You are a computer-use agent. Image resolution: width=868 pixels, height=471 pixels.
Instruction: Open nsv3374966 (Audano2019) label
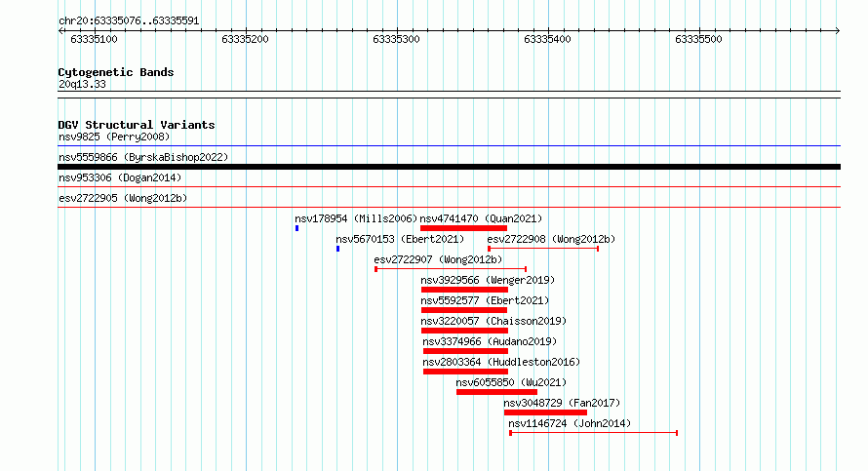490,341
